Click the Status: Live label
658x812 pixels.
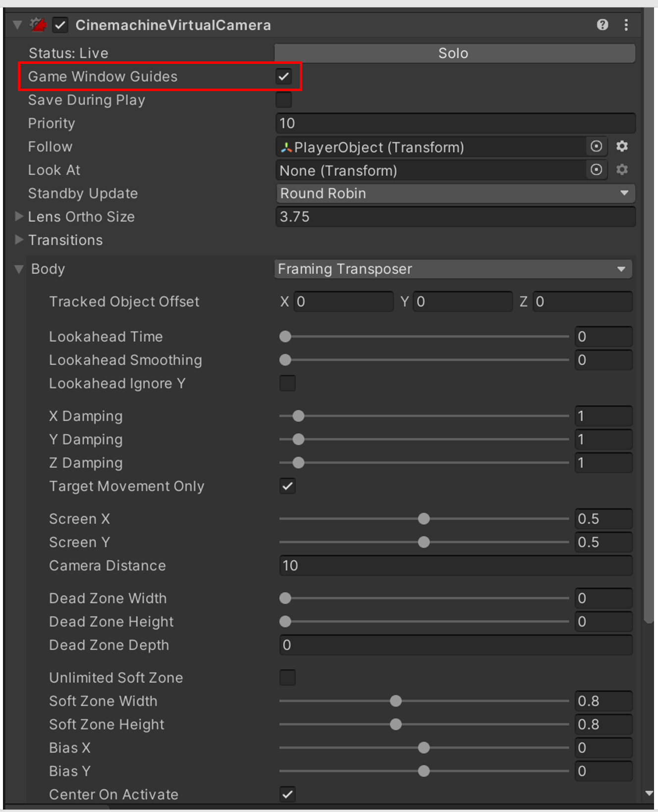[68, 53]
